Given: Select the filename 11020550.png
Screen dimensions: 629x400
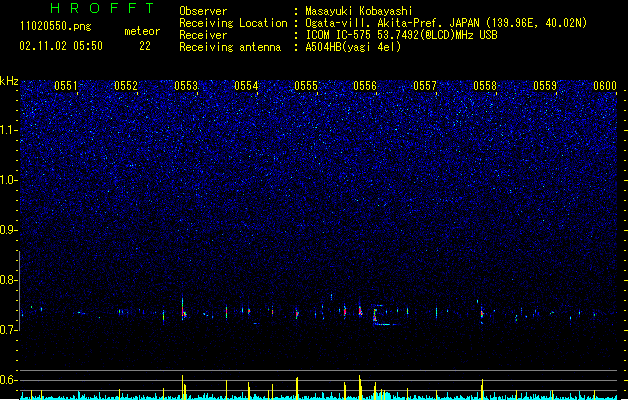Looking at the screenshot, I should click(x=55, y=26).
